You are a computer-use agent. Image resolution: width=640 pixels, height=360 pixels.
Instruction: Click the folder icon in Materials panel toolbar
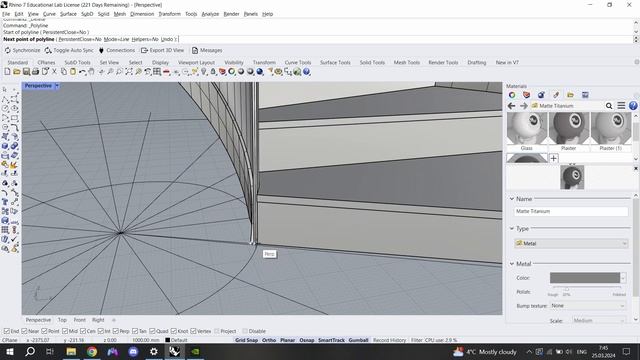pyautogui.click(x=571, y=95)
